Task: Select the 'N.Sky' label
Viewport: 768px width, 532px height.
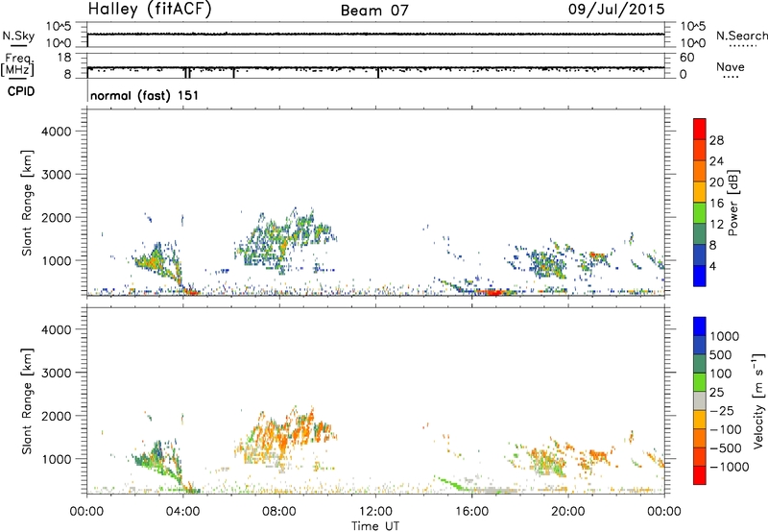Action: (18, 36)
